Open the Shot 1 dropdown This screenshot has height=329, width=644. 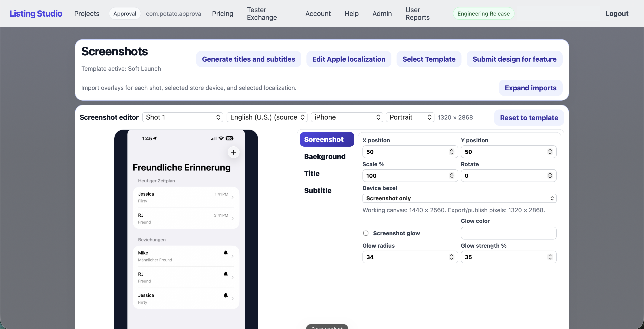pyautogui.click(x=183, y=117)
